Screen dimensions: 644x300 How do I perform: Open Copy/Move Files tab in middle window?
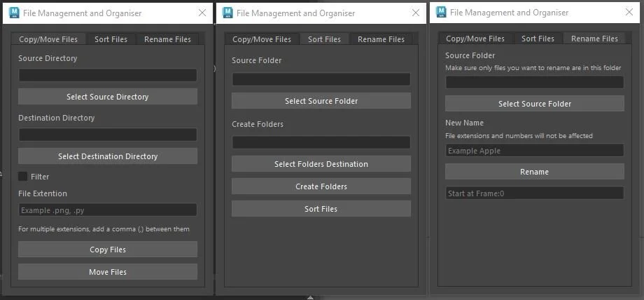coord(262,39)
